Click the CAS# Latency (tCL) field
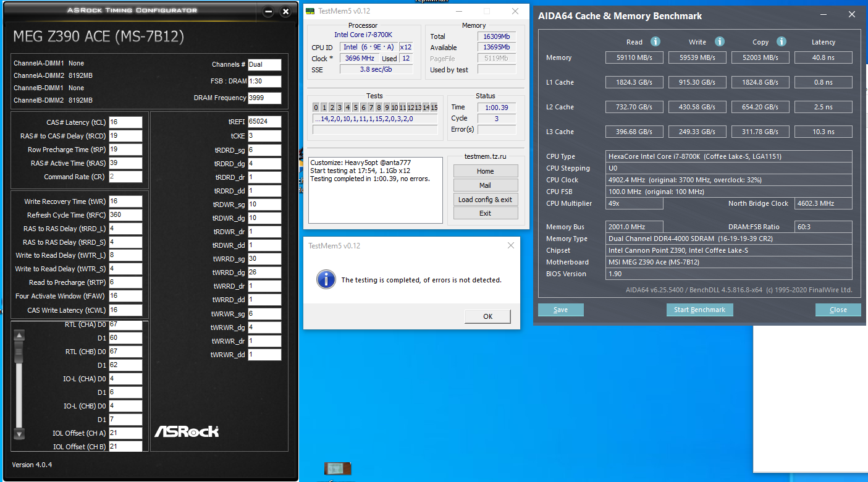Viewport: 868px width, 482px height. click(x=125, y=122)
